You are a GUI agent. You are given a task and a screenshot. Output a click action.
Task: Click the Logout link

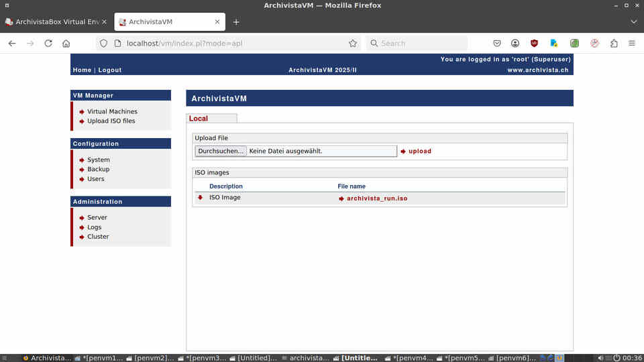(109, 70)
